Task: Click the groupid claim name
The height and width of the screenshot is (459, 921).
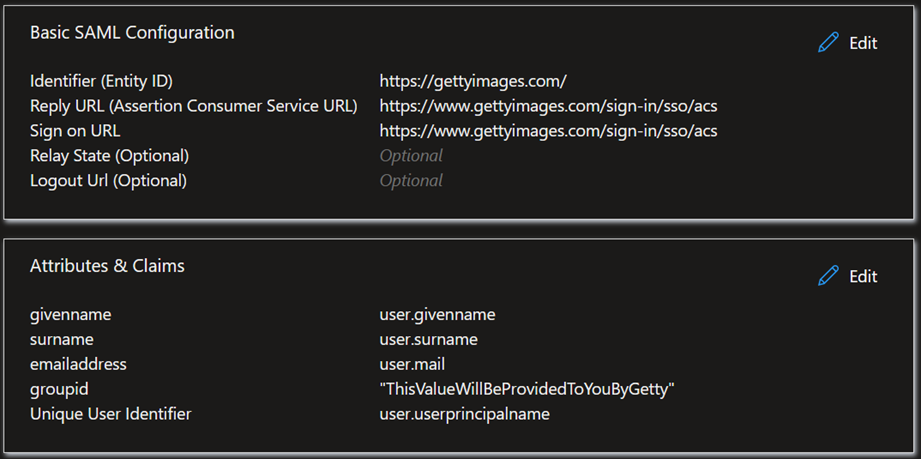Action: tap(59, 389)
